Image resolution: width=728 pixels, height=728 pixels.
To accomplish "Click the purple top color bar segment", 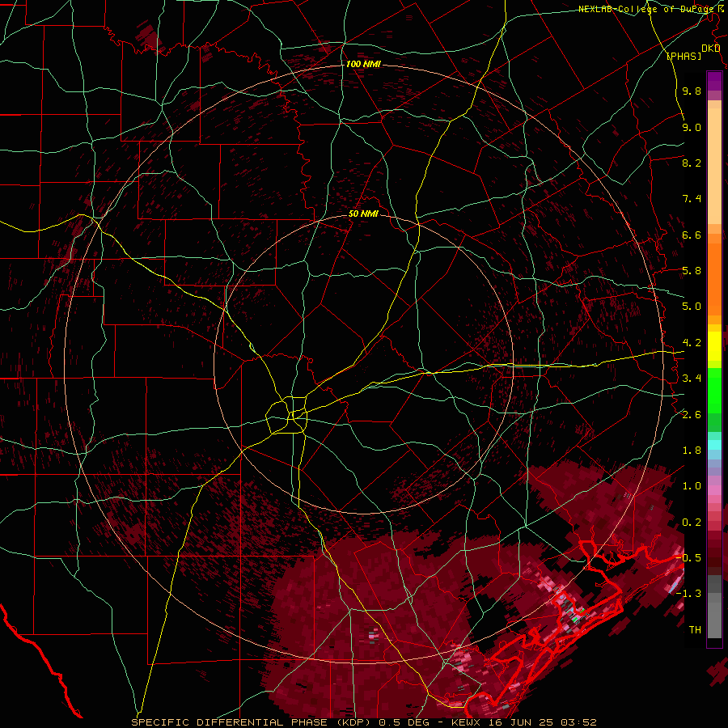I will [x=714, y=81].
